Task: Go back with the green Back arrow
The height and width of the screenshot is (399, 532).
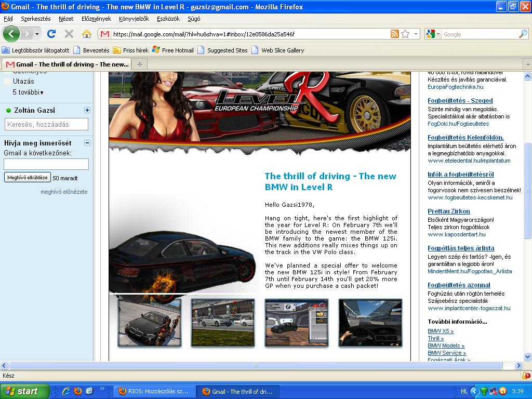Action: [x=11, y=34]
